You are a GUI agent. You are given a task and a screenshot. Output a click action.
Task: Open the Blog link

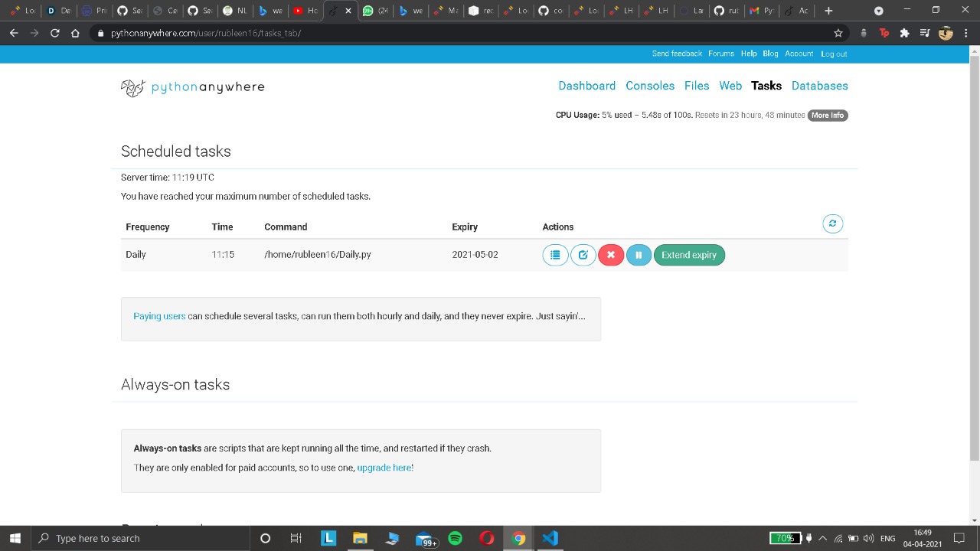coord(770,54)
